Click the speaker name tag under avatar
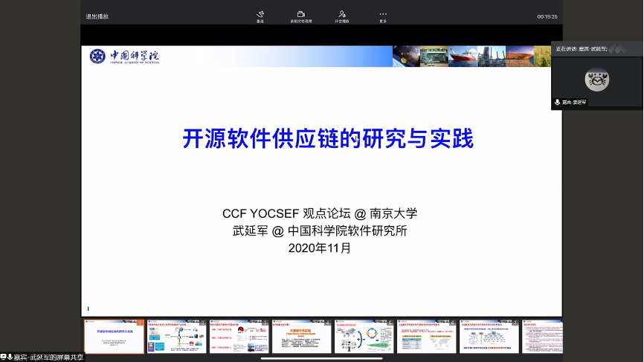The height and width of the screenshot is (362, 644). coord(574,102)
